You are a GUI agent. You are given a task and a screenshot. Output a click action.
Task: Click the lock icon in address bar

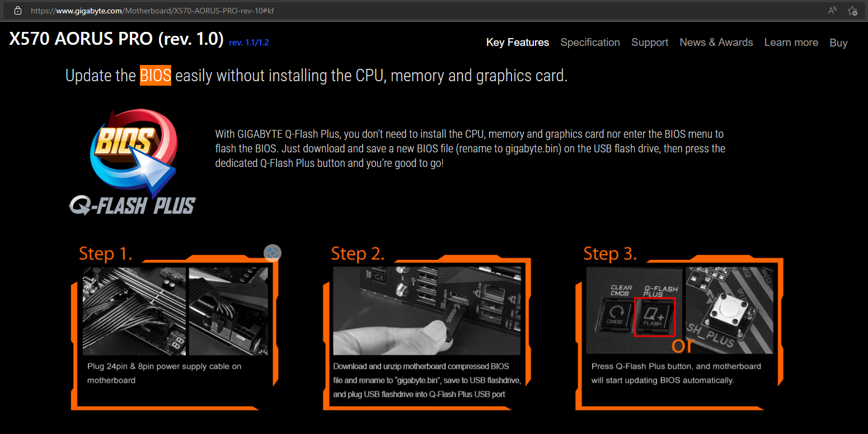(18, 11)
